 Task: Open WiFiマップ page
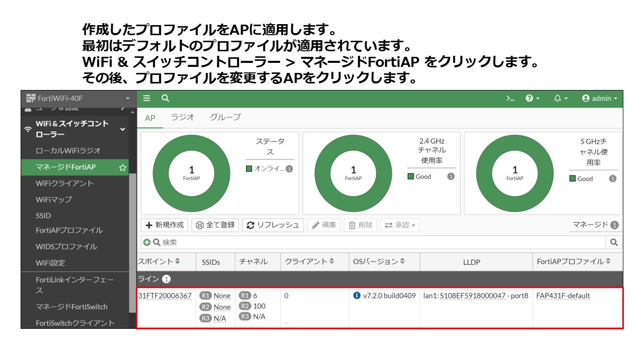click(54, 199)
